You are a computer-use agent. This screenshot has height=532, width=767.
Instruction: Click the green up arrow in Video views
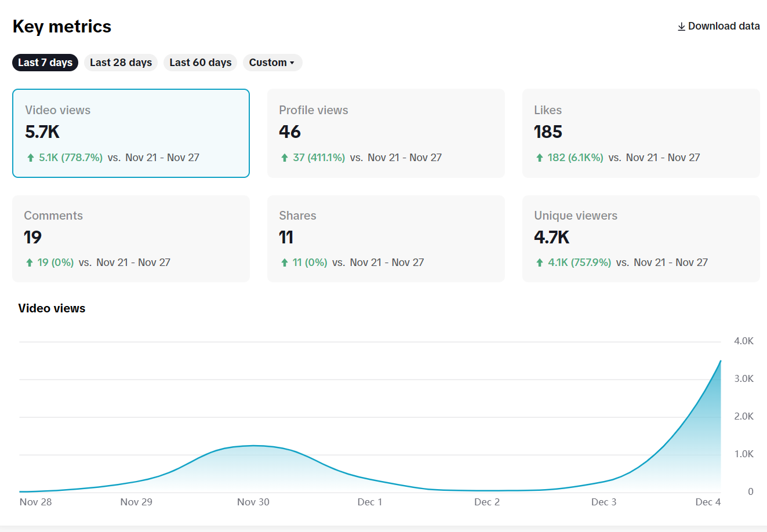click(x=31, y=158)
